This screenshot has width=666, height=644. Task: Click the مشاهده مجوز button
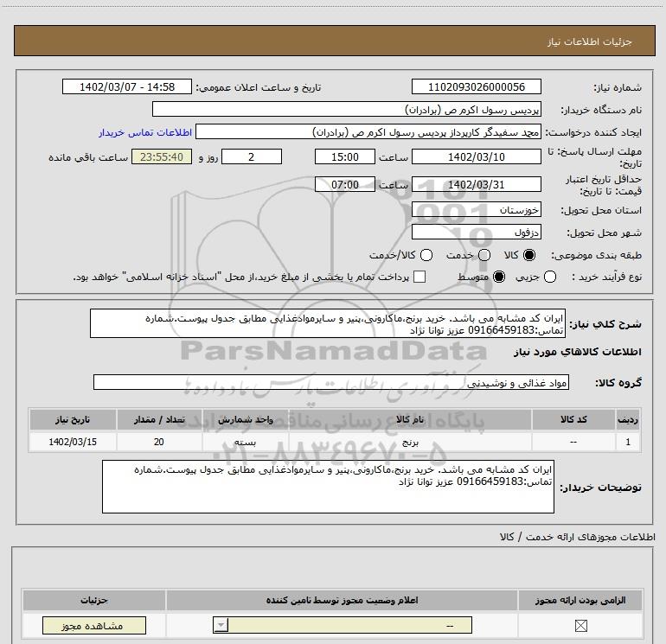tap(94, 625)
